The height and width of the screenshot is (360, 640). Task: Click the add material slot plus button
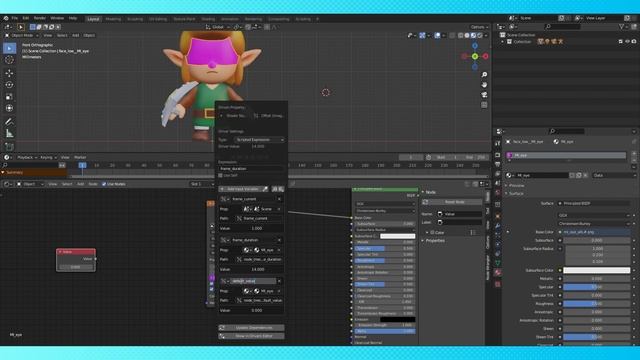pos(634,153)
